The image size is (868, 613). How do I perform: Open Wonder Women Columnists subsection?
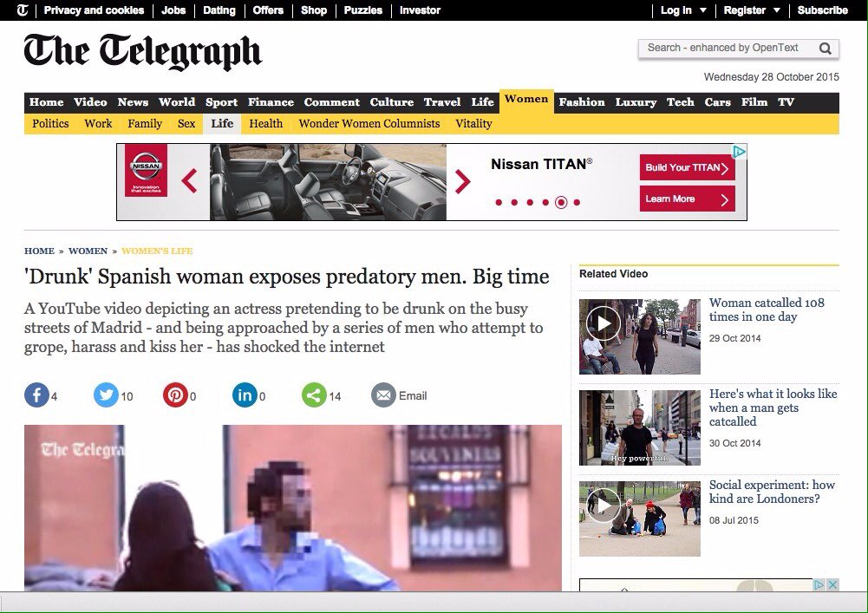[369, 123]
